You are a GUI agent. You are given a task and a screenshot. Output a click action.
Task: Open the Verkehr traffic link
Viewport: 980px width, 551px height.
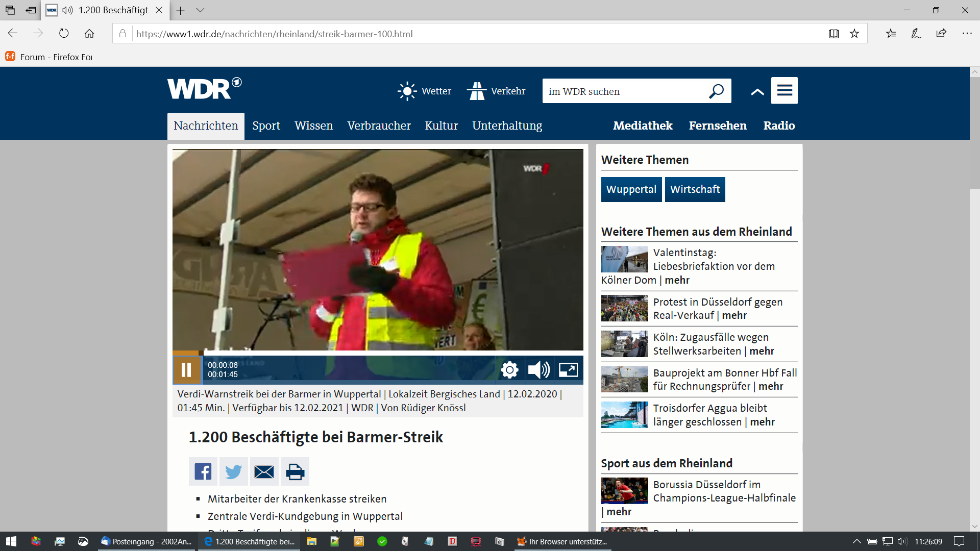point(497,91)
